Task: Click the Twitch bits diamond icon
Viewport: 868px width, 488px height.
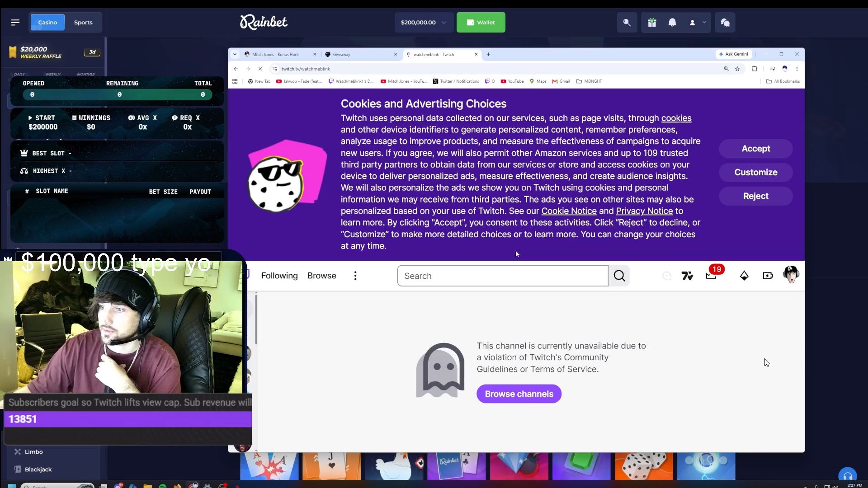Action: (744, 276)
